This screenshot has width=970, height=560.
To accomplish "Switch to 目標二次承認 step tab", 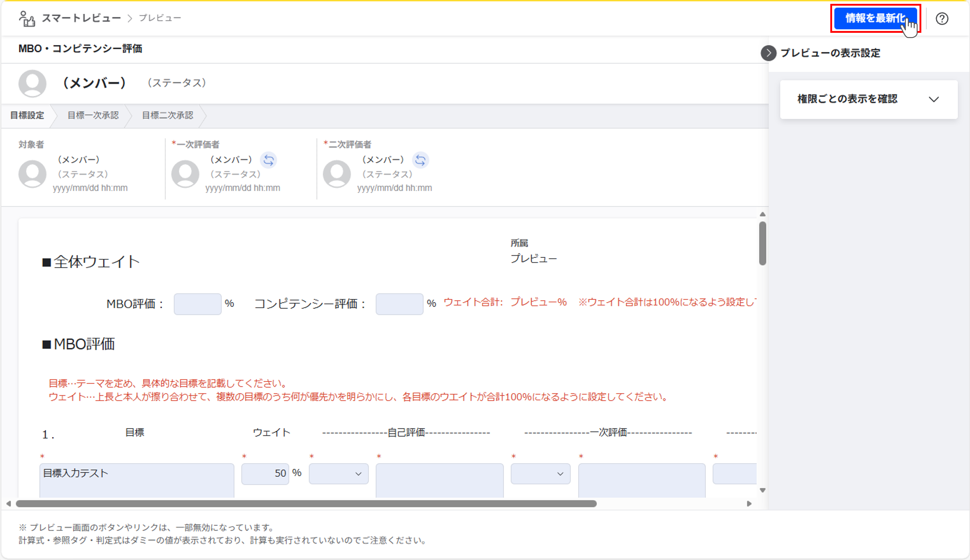I will point(167,115).
